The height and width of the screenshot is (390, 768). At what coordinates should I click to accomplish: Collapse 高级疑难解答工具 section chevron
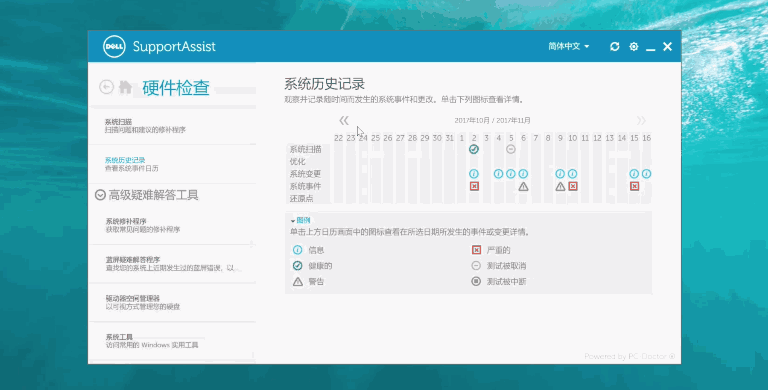click(100, 195)
